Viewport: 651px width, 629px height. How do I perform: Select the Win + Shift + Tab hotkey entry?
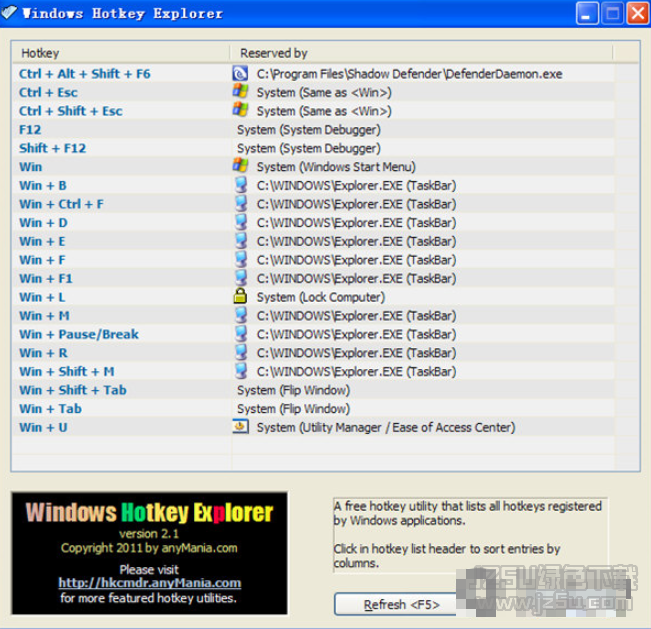click(x=73, y=390)
